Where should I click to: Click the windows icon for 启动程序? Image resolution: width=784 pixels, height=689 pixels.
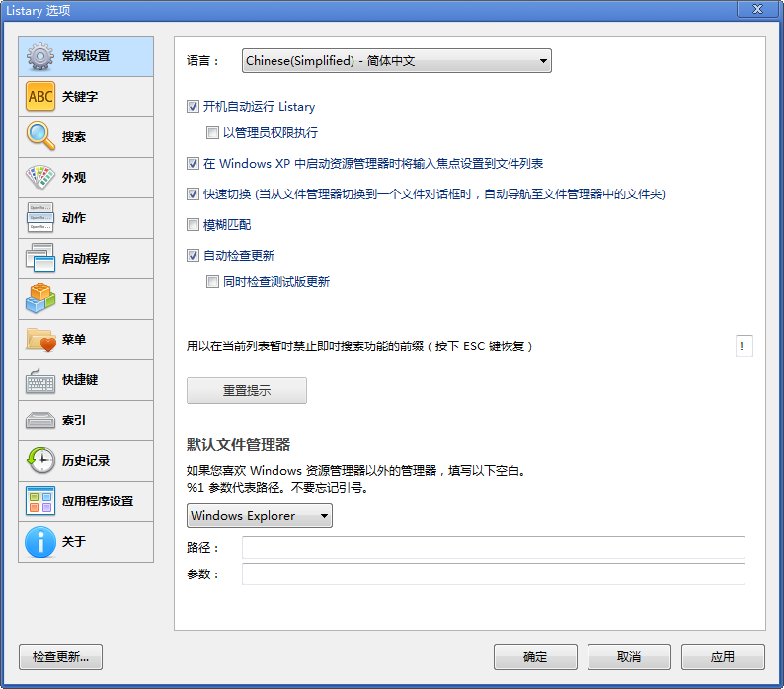pyautogui.click(x=40, y=258)
